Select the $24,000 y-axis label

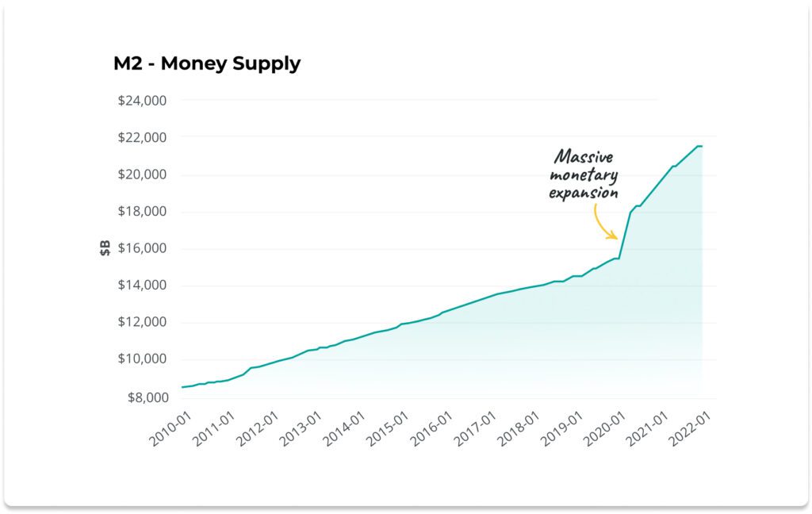(x=144, y=101)
